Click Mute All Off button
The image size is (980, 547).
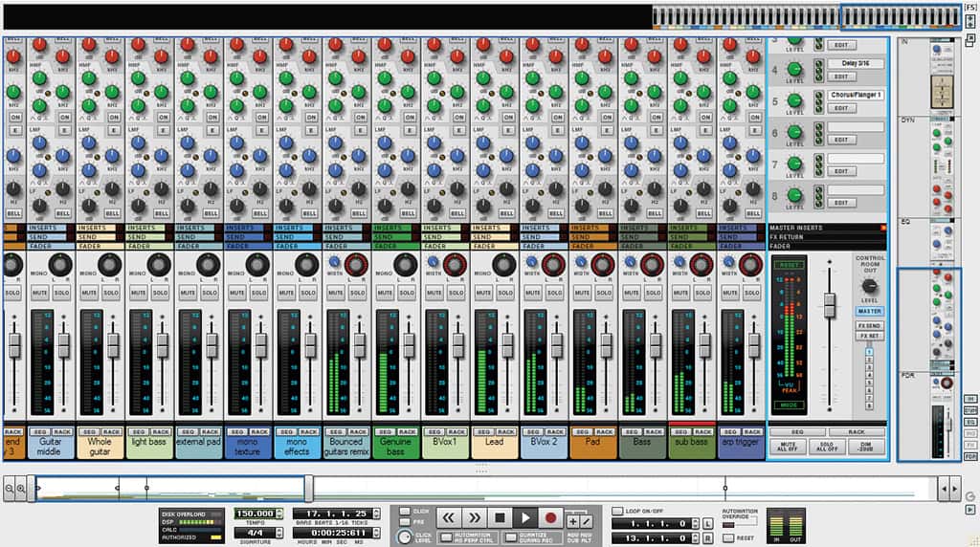tap(789, 448)
